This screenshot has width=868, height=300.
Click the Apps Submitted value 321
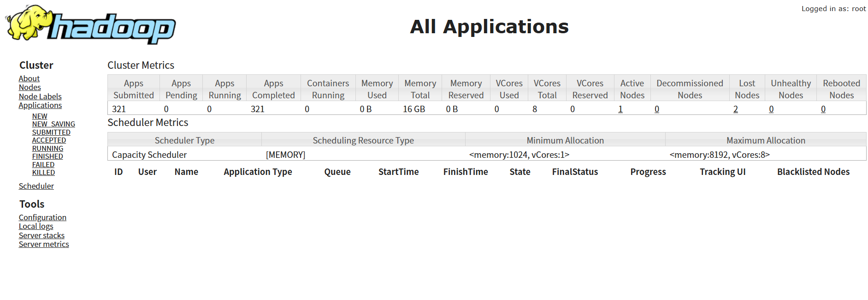(119, 109)
